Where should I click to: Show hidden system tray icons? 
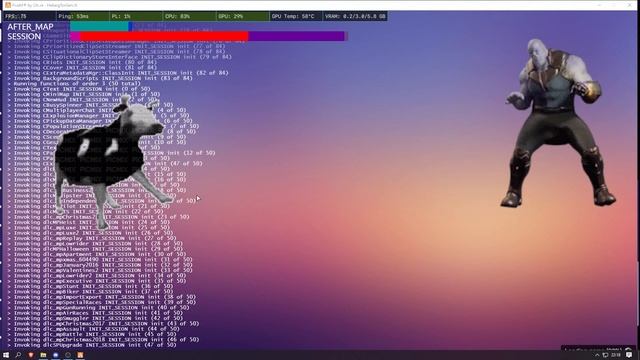point(597,355)
